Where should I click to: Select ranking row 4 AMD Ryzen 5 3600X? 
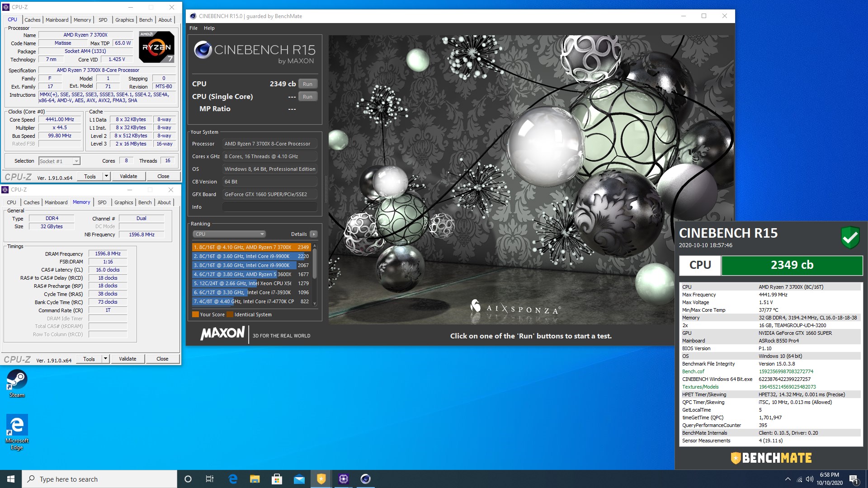point(251,274)
